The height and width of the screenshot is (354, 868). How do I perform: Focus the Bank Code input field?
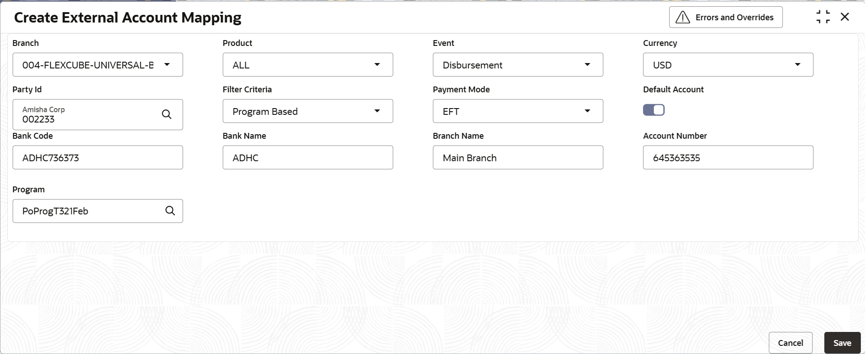coord(98,158)
